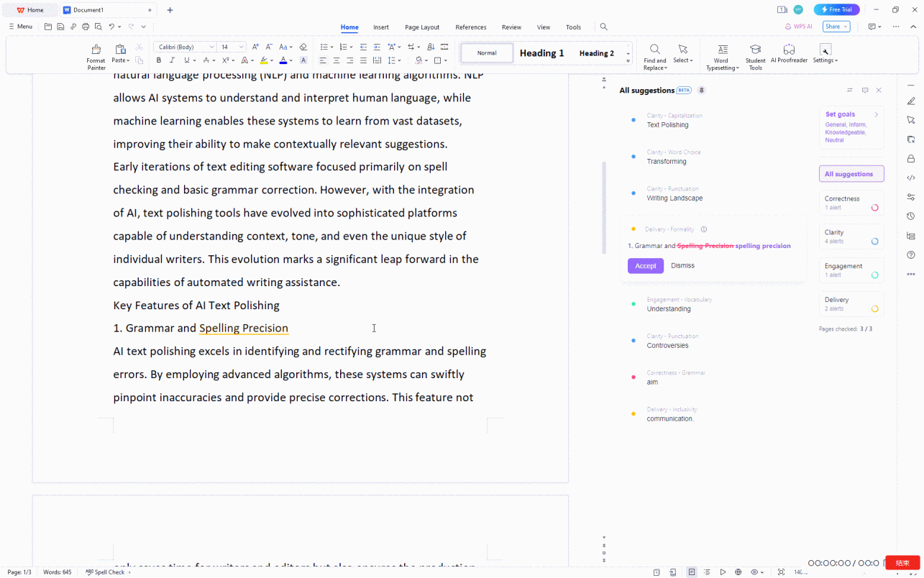
Task: Decrease the font size
Action: (269, 47)
